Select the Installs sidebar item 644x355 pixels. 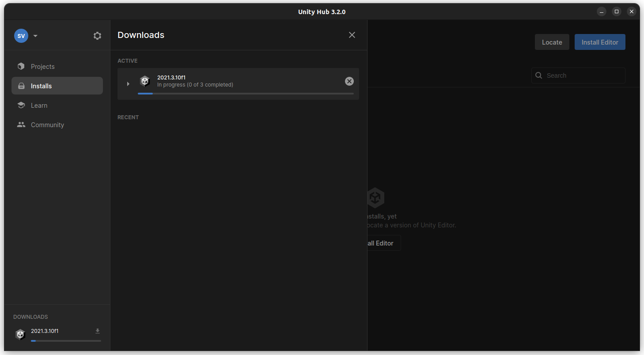point(57,86)
